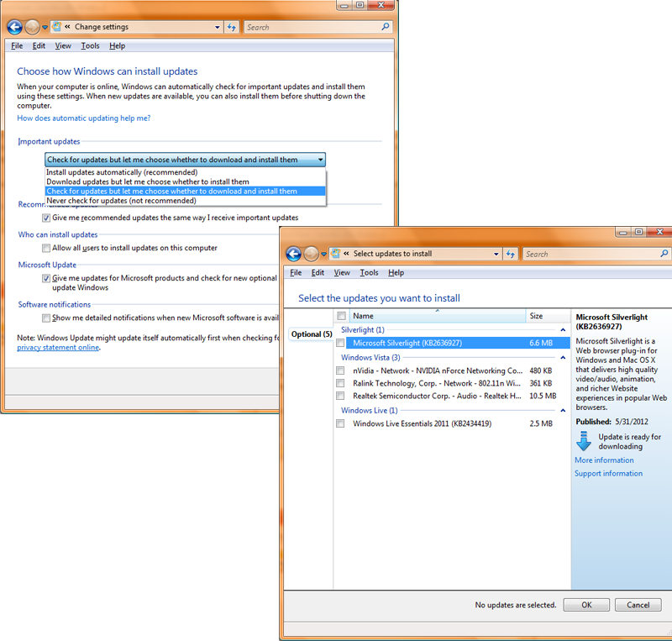
Task: Check Microsoft Silverlight (KB2636927) update
Action: [340, 343]
